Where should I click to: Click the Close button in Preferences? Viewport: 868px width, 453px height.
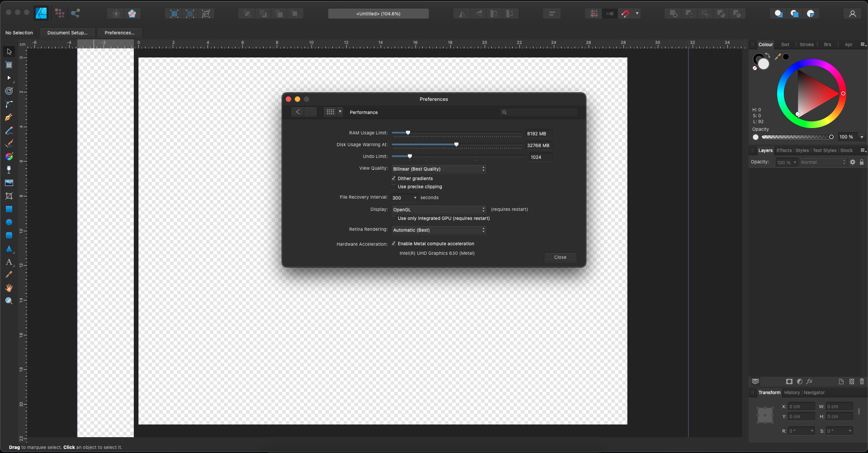560,257
